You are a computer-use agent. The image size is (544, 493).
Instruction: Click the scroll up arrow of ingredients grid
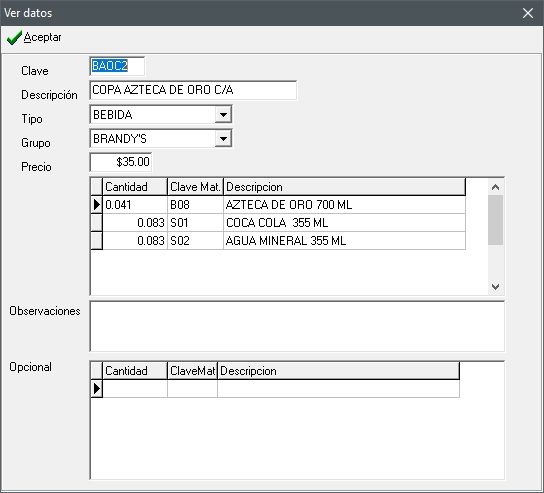coord(495,187)
